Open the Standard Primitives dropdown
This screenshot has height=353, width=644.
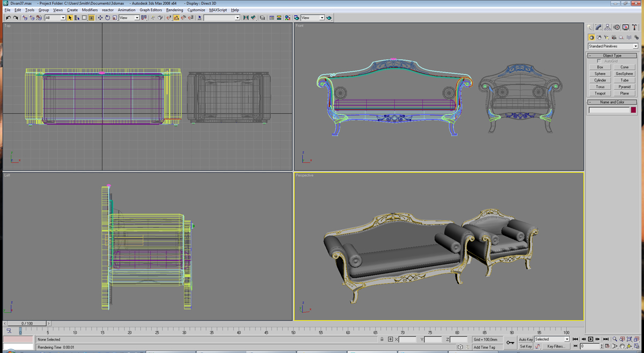point(613,46)
